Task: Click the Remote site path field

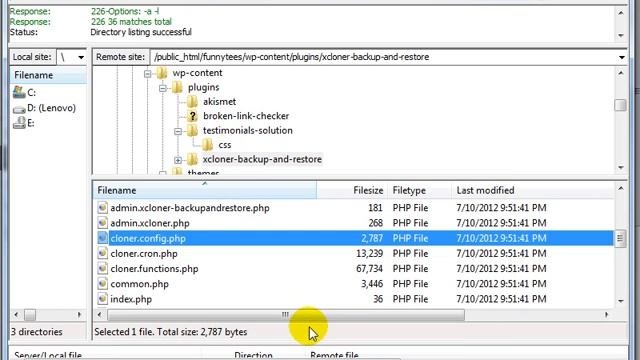Action: click(x=384, y=57)
